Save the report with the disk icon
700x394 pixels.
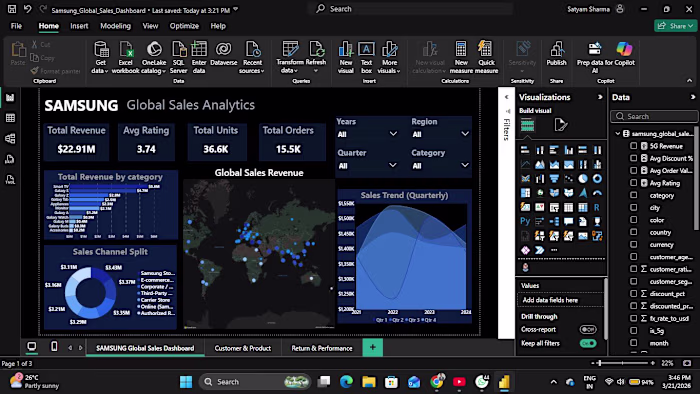[x=12, y=9]
